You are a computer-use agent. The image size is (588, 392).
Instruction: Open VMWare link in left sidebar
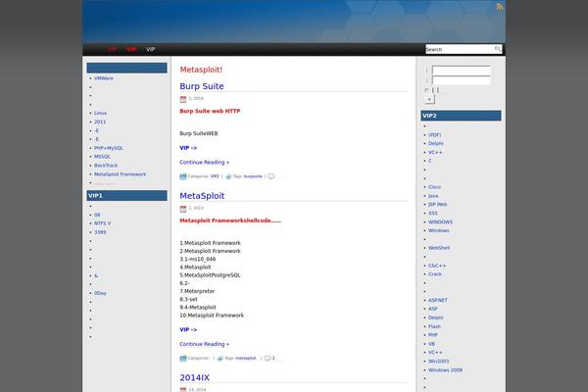coord(104,78)
